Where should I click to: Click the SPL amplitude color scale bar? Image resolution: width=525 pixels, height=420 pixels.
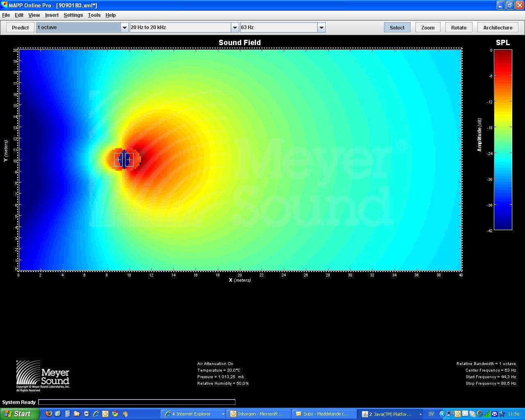tap(502, 139)
